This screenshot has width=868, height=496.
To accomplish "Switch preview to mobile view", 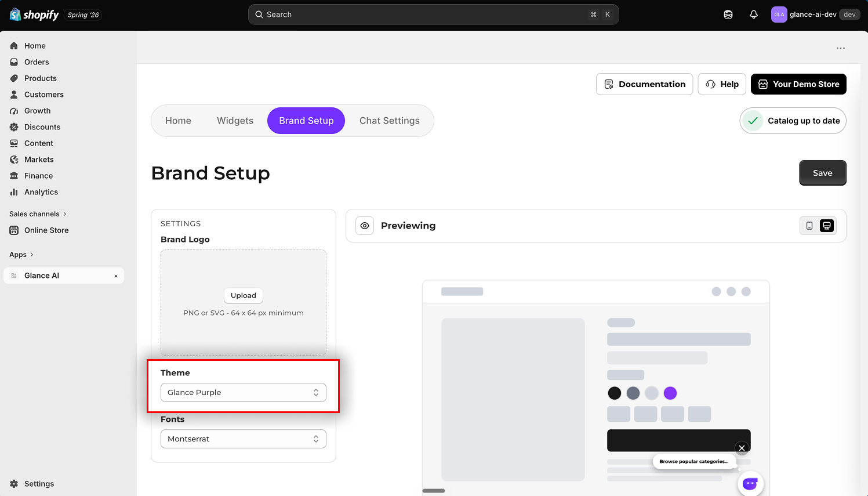I will [809, 226].
